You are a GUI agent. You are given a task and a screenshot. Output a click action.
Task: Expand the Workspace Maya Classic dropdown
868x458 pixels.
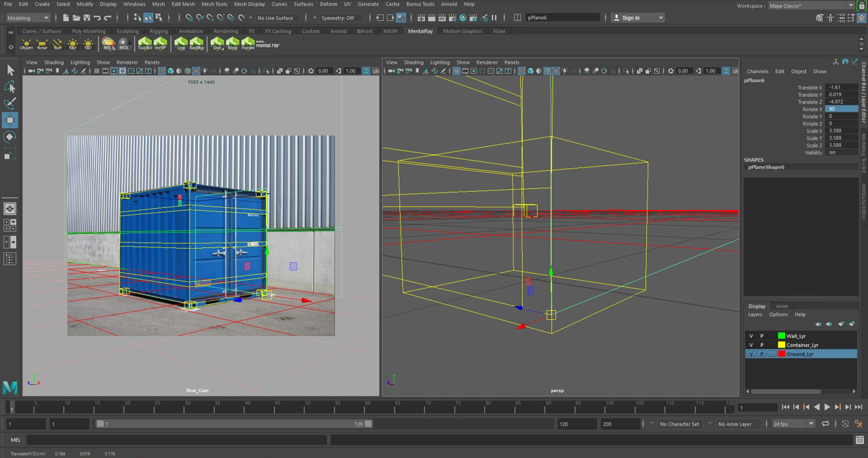tap(811, 6)
